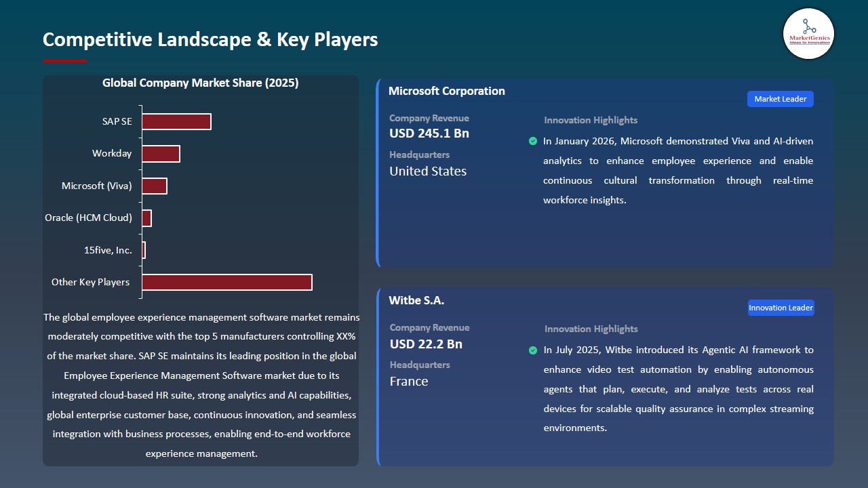Click Company Revenue label in Witbe card
The width and height of the screenshot is (868, 488).
pyautogui.click(x=429, y=327)
